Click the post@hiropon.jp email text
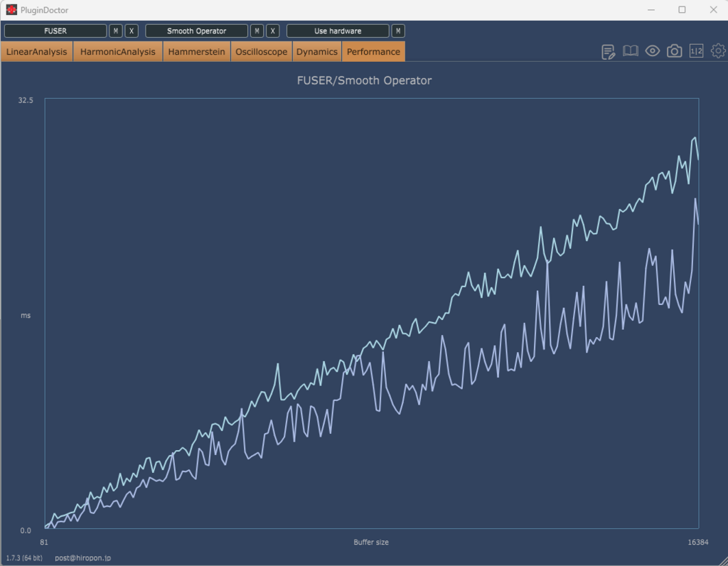The image size is (728, 566). (x=82, y=557)
